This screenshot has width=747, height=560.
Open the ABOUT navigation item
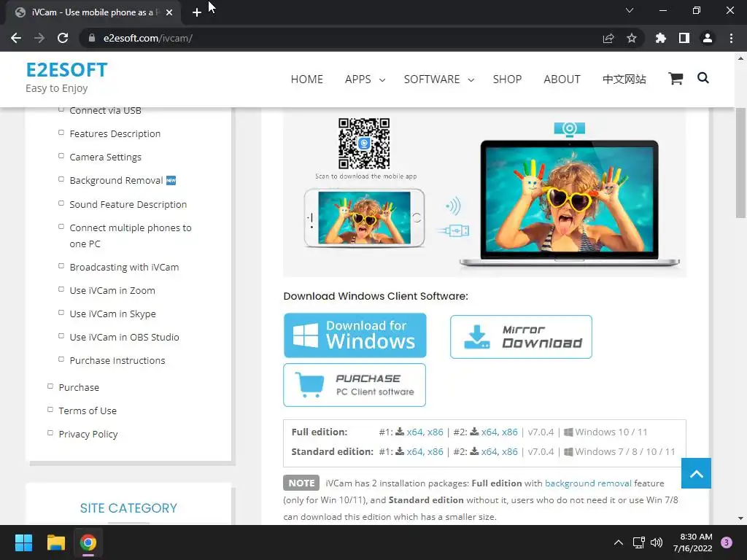coord(562,79)
